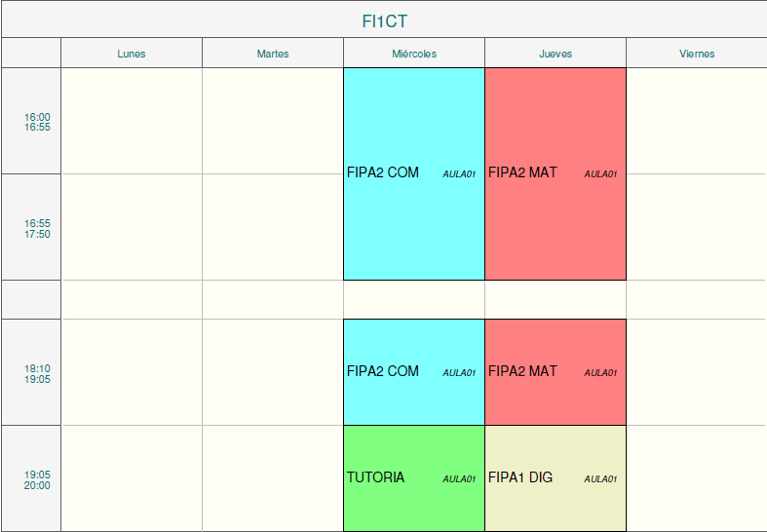Click the FI1CT timetable title
This screenshot has width=767, height=532.
tap(384, 20)
